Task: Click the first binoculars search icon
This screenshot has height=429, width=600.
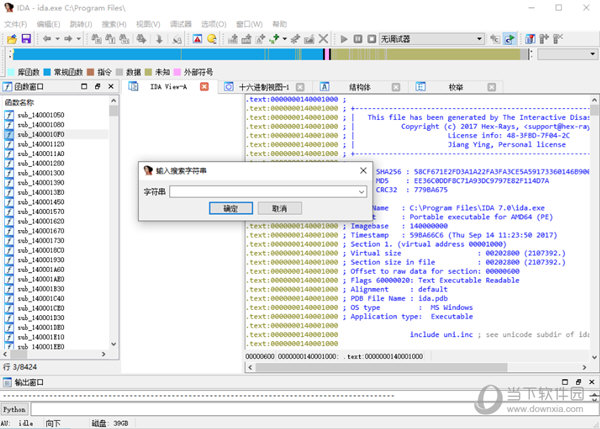Action: coord(96,39)
